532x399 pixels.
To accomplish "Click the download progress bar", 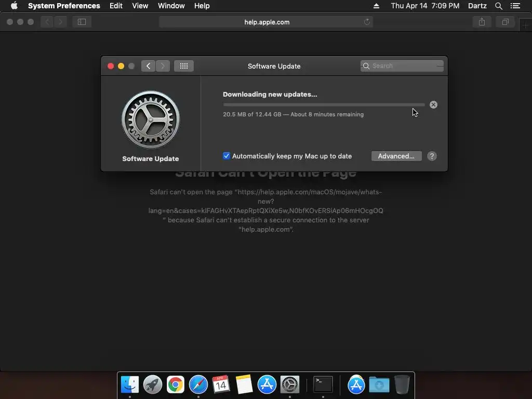I will 324,105.
